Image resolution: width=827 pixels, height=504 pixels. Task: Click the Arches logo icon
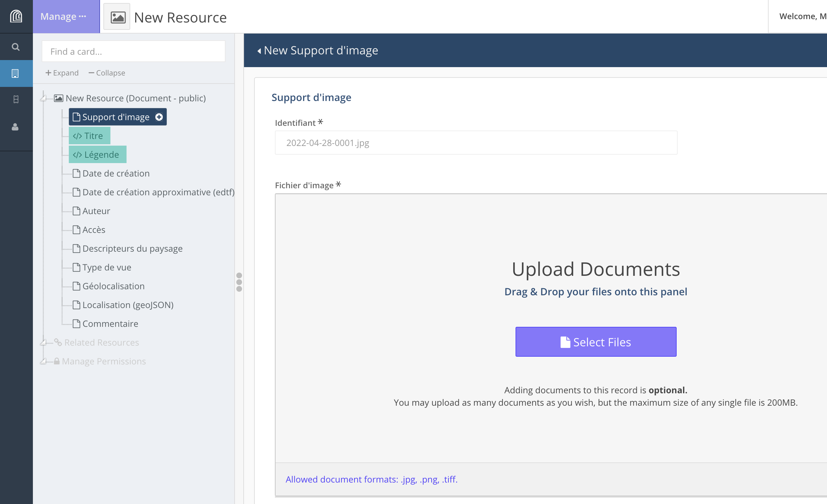pyautogui.click(x=16, y=16)
